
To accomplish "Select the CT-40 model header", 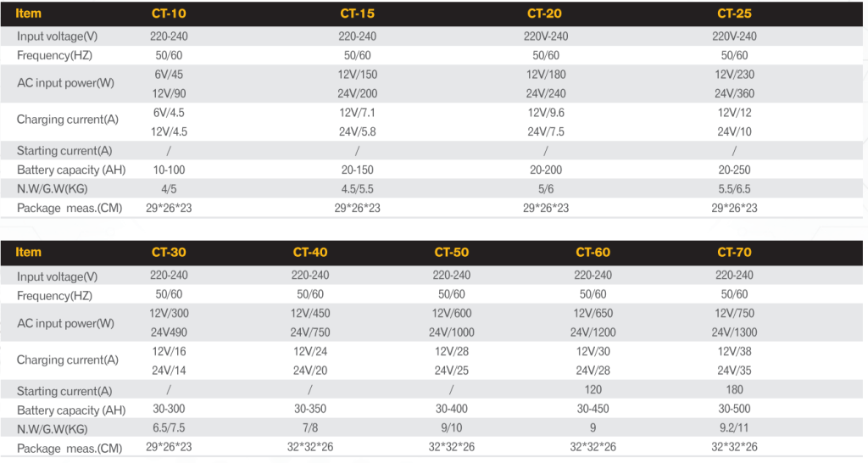I will [x=310, y=252].
